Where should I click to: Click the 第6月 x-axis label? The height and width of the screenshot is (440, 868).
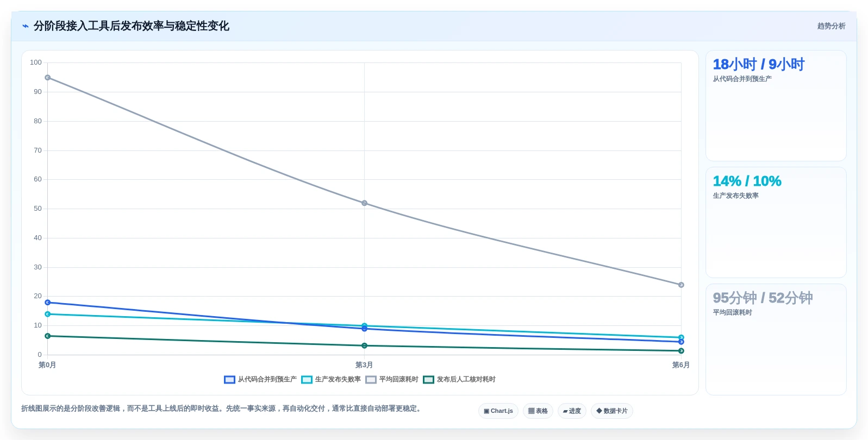[681, 365]
